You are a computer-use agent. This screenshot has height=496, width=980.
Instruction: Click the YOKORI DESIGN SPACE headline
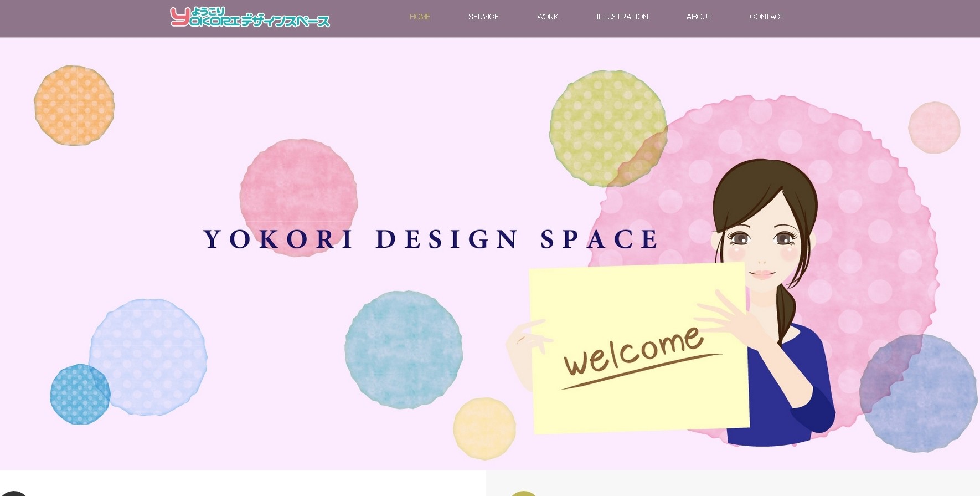pyautogui.click(x=431, y=239)
